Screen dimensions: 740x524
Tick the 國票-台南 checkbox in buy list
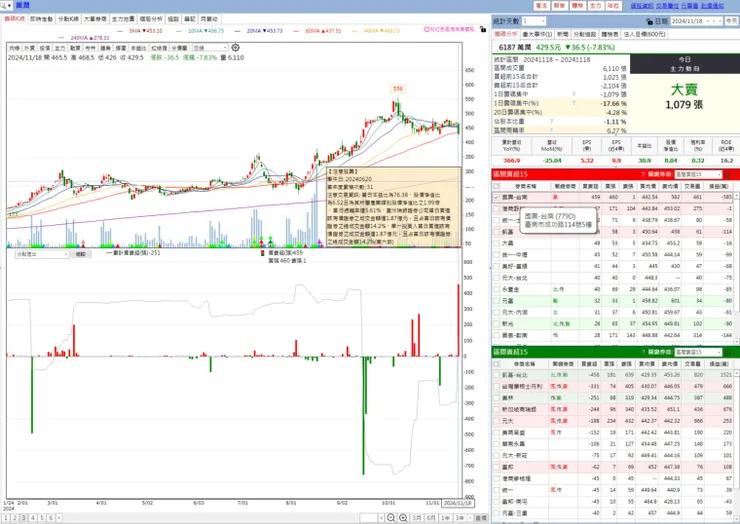(x=496, y=197)
